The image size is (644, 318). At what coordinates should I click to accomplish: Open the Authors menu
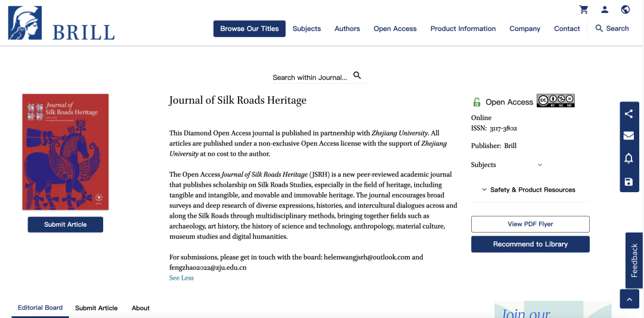tap(347, 29)
